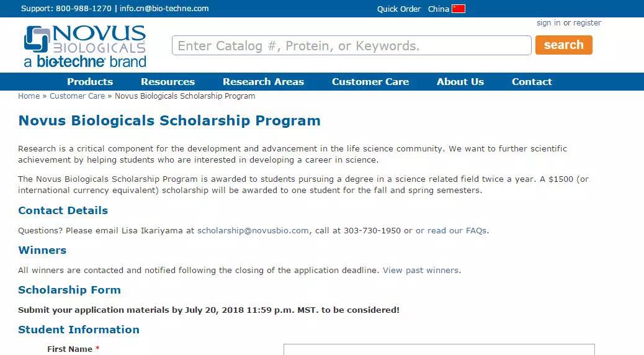Click the register link

click(x=587, y=23)
